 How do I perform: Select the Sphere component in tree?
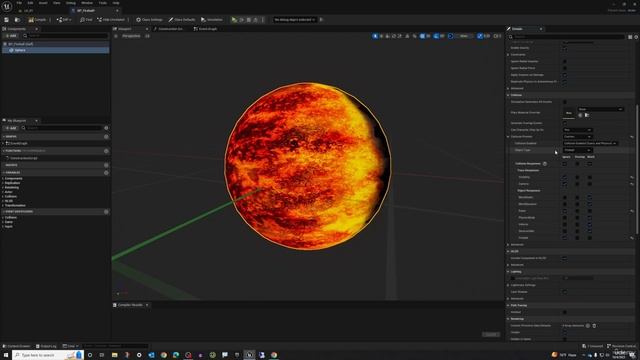pos(56,50)
